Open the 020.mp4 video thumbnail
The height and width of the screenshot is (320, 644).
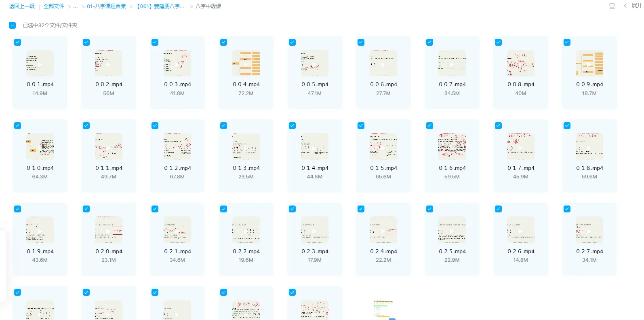click(109, 230)
